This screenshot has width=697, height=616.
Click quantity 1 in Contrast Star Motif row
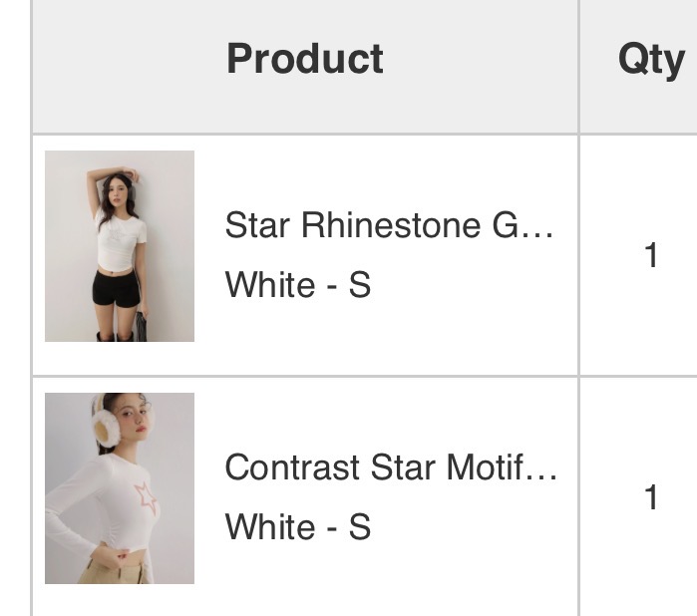[x=651, y=497]
